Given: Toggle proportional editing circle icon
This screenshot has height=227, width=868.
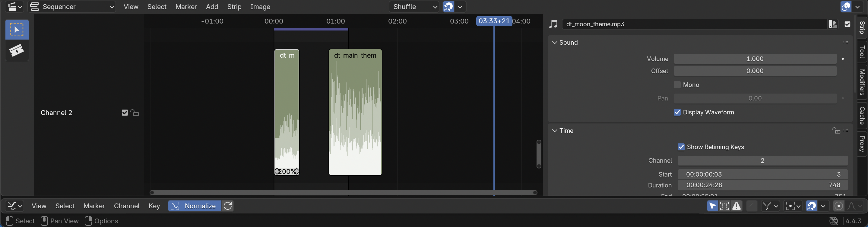Looking at the screenshot, I should click(838, 206).
